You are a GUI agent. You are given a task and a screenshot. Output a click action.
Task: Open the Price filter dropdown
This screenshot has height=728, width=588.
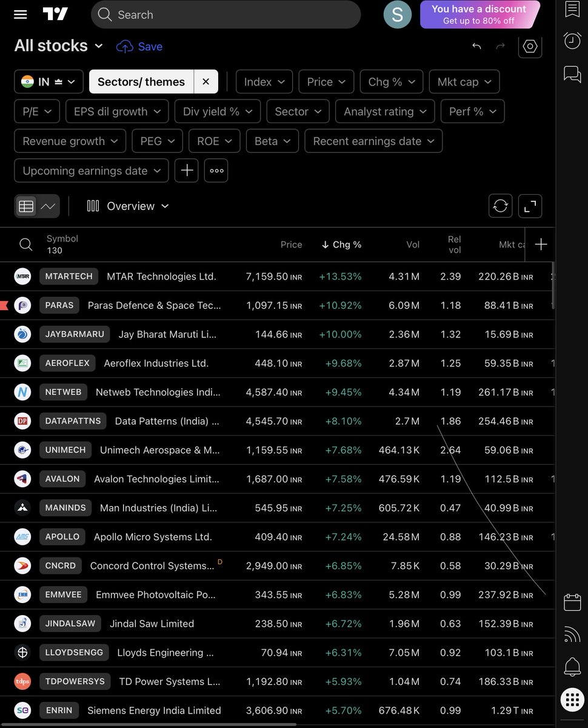click(326, 82)
